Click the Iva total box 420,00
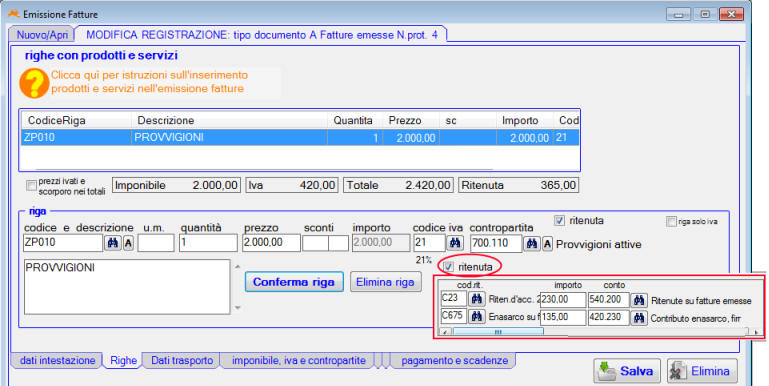769x386 pixels. (291, 185)
